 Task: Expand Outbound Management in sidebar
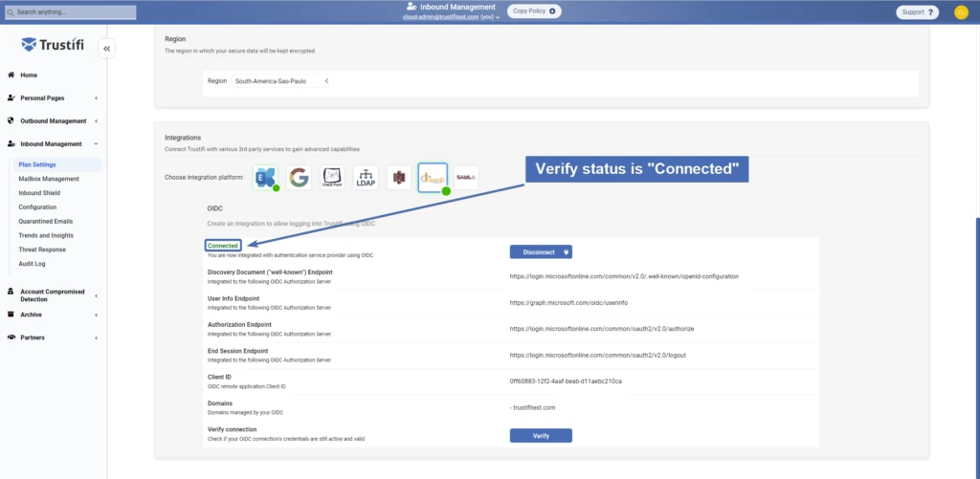[53, 121]
